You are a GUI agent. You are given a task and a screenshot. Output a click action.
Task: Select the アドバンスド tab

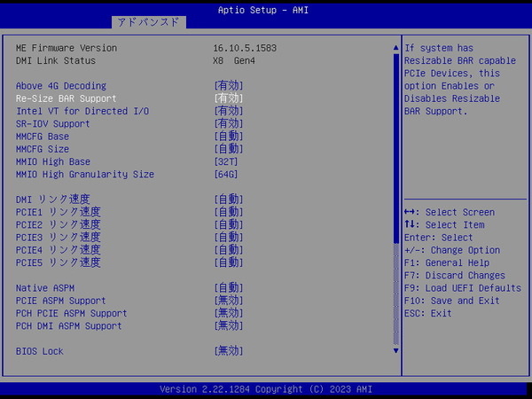(x=149, y=22)
